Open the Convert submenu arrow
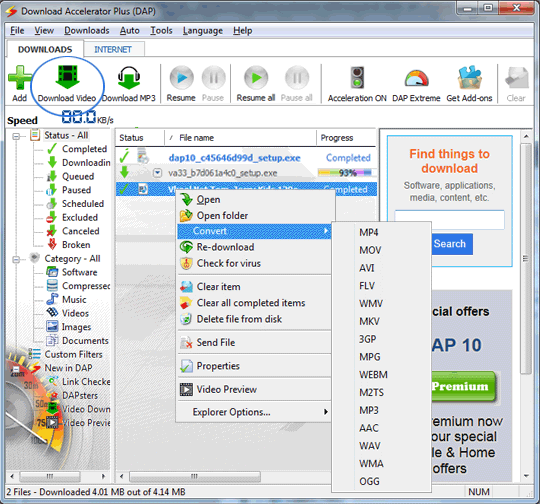 [325, 231]
